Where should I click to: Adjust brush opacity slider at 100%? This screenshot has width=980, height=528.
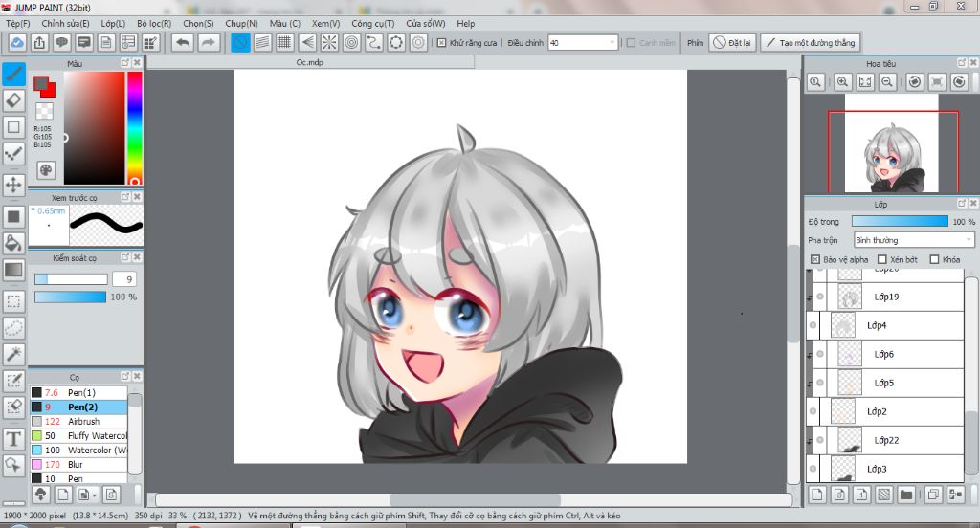pos(70,297)
